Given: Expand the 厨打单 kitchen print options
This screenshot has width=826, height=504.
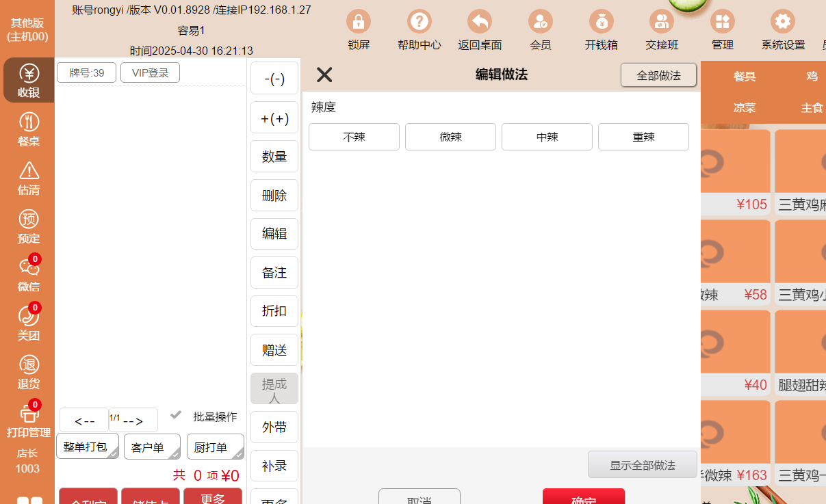Looking at the screenshot, I should coord(215,447).
